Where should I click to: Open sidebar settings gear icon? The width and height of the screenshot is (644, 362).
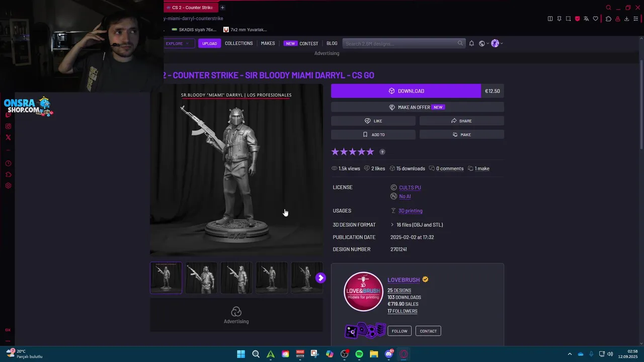click(8, 186)
